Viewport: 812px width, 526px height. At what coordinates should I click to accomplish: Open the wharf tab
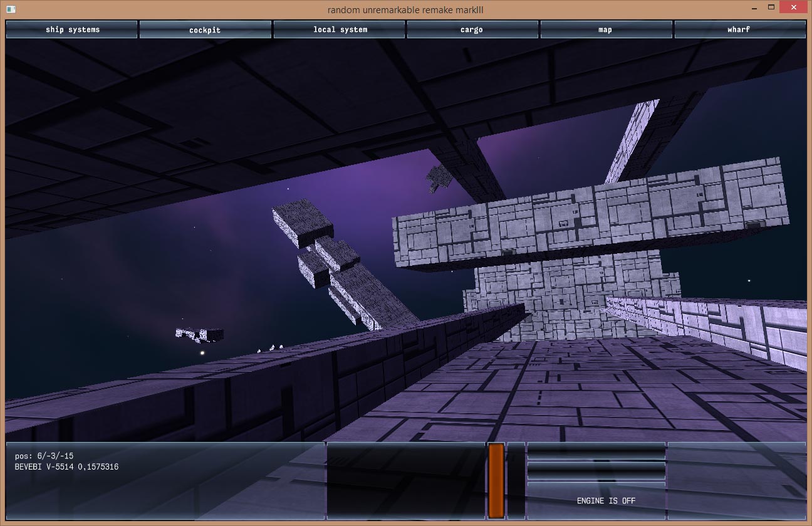739,29
